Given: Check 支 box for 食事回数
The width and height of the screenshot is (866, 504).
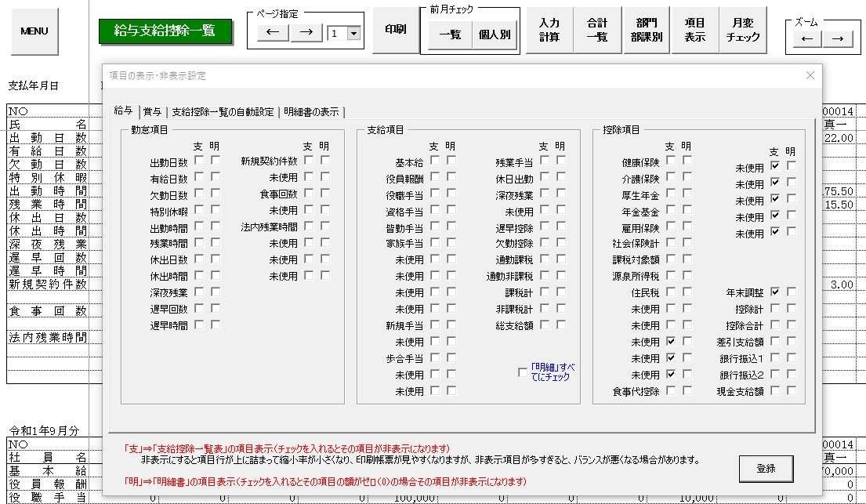Looking at the screenshot, I should coord(309,194).
